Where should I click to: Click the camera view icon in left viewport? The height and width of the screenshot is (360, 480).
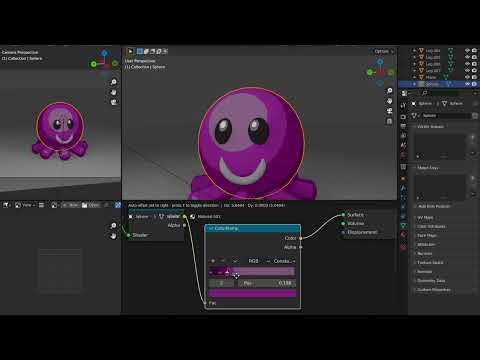tap(114, 102)
